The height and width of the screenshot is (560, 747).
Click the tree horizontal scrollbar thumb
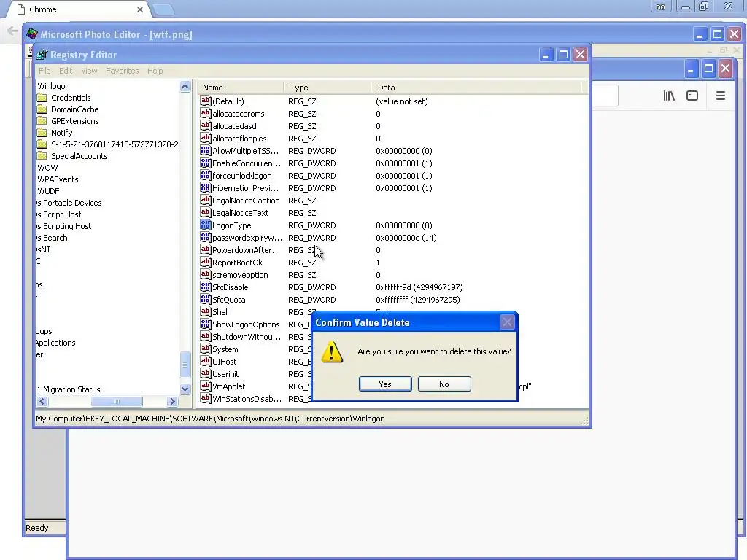point(117,402)
